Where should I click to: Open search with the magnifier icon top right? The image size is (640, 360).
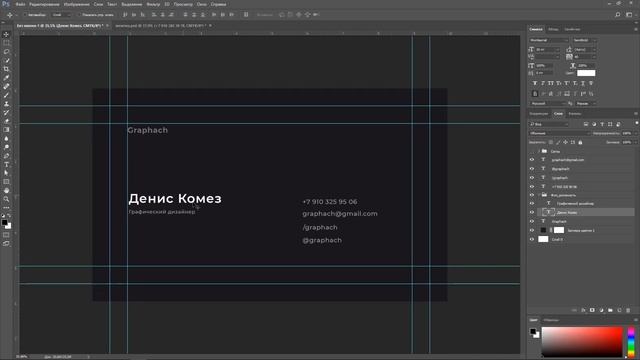(x=618, y=15)
